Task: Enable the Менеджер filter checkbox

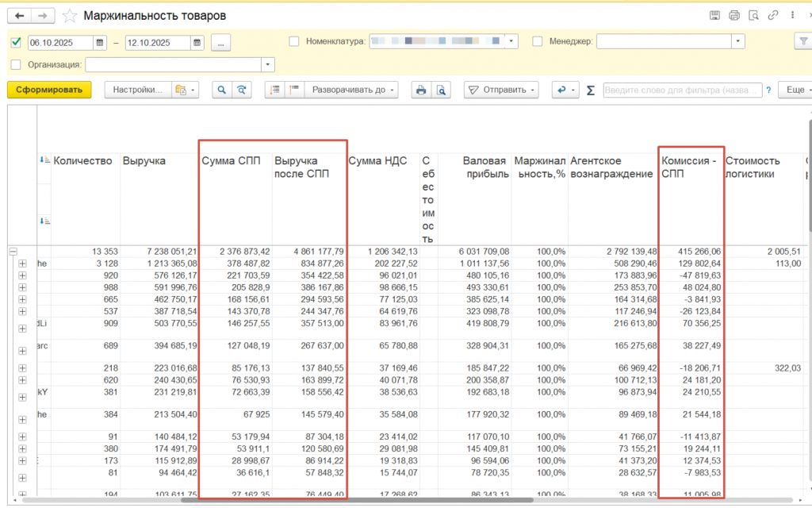Action: coord(538,41)
